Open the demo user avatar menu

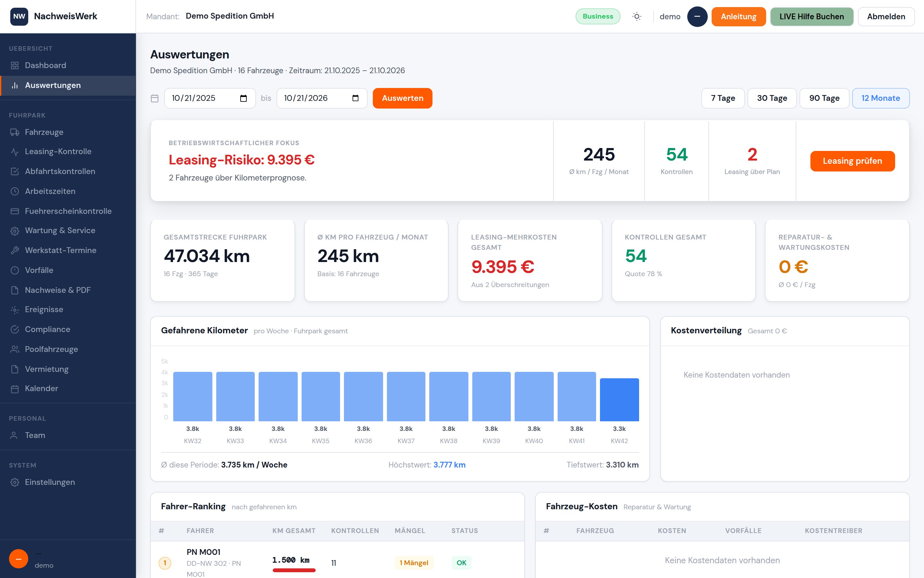pos(697,16)
